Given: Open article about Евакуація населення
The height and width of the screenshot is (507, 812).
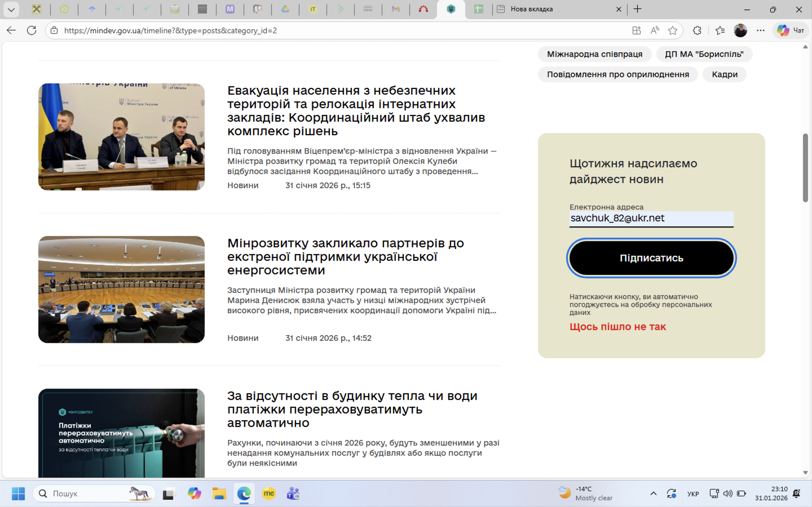Looking at the screenshot, I should point(356,111).
